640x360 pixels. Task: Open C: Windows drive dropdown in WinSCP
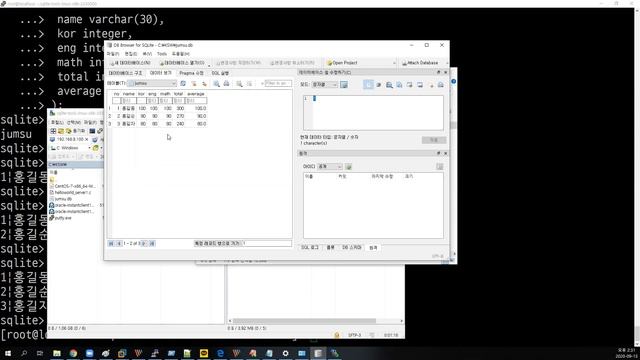[x=70, y=148]
